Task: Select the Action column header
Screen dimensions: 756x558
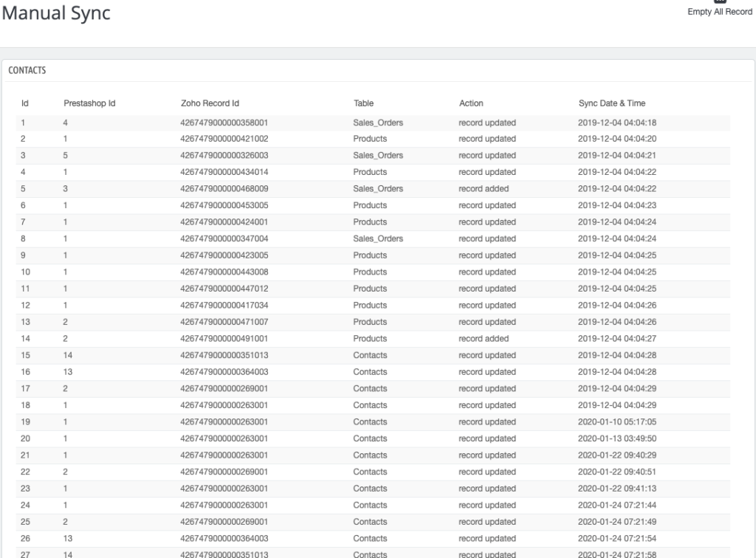Action: coord(471,103)
